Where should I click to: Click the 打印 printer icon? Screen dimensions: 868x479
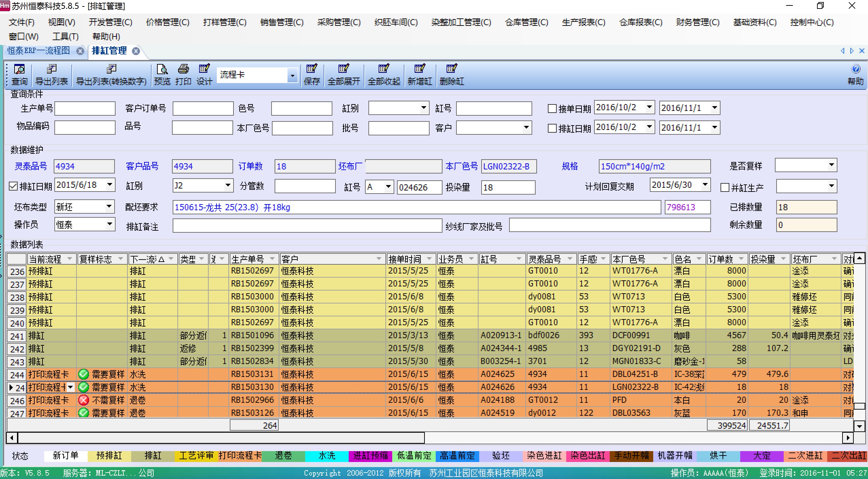[183, 75]
